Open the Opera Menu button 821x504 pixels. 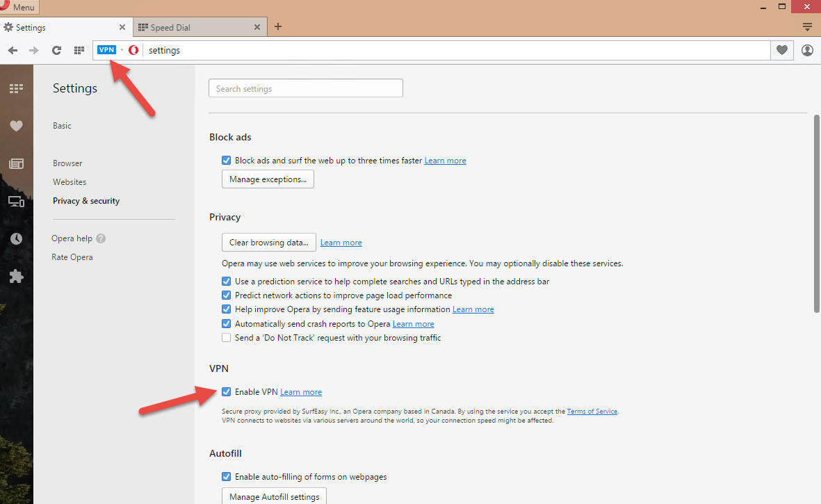19,7
